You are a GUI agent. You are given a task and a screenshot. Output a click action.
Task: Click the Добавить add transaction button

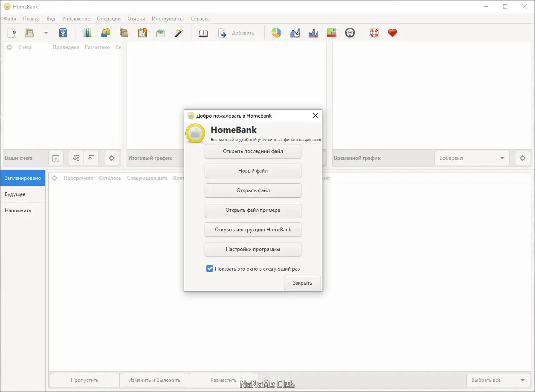pos(236,33)
